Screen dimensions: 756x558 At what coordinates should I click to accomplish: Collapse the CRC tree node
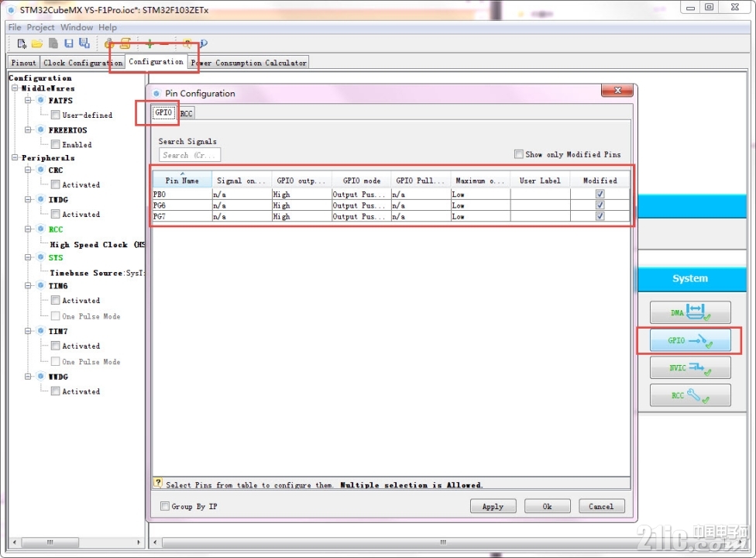pyautogui.click(x=28, y=170)
